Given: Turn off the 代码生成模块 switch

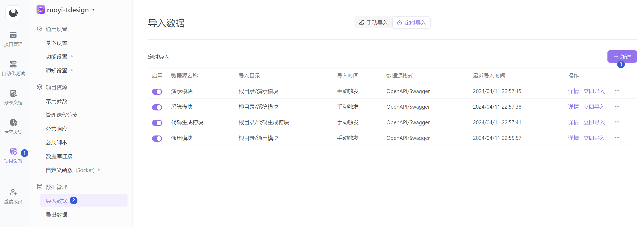Looking at the screenshot, I should pyautogui.click(x=157, y=123).
